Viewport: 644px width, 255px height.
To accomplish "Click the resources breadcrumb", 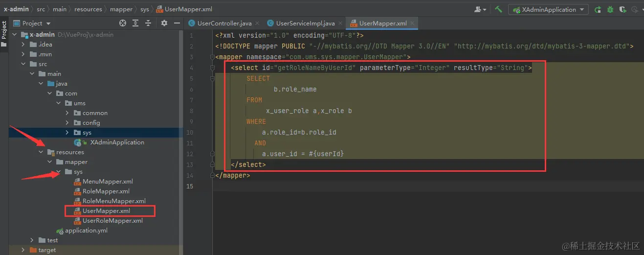I will 89,9.
